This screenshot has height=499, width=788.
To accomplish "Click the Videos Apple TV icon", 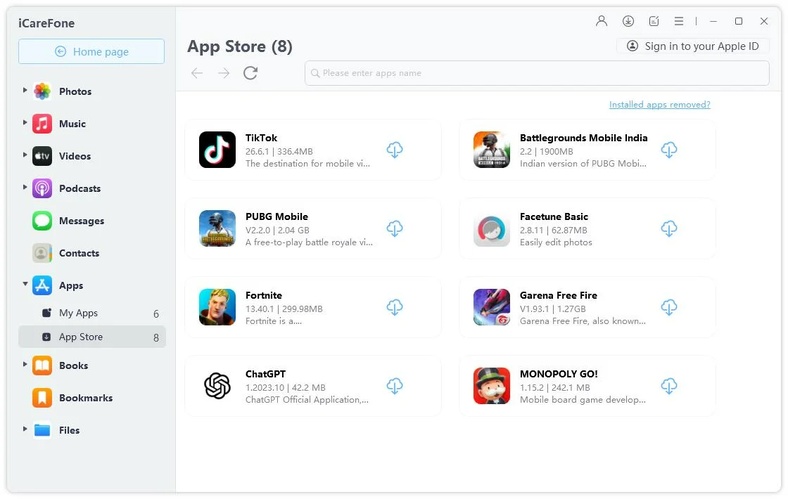I will point(42,156).
